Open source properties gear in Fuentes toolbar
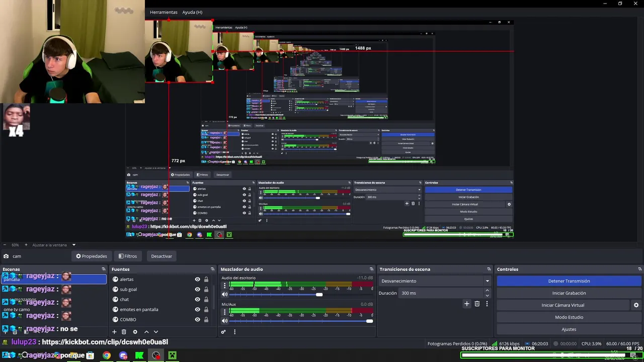 pyautogui.click(x=135, y=332)
